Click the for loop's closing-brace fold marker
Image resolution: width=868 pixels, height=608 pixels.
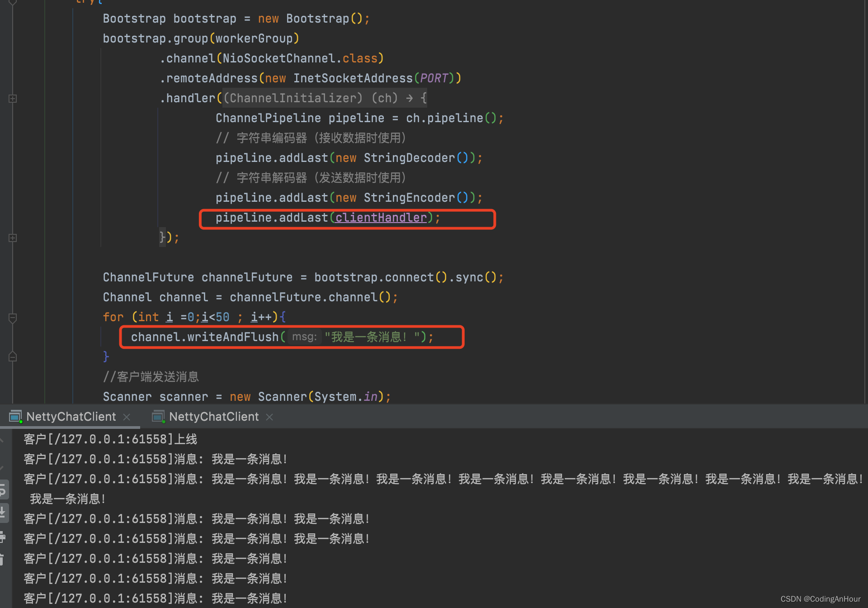tap(13, 357)
